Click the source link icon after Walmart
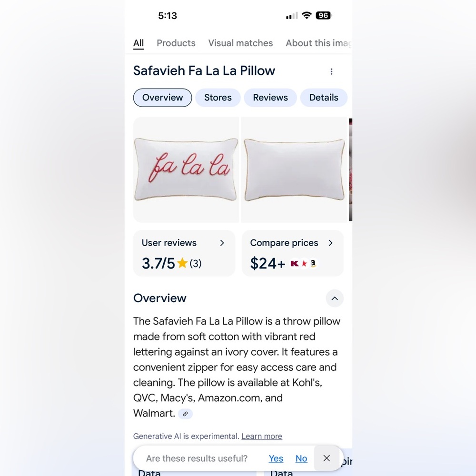The image size is (476, 476). coord(185,414)
